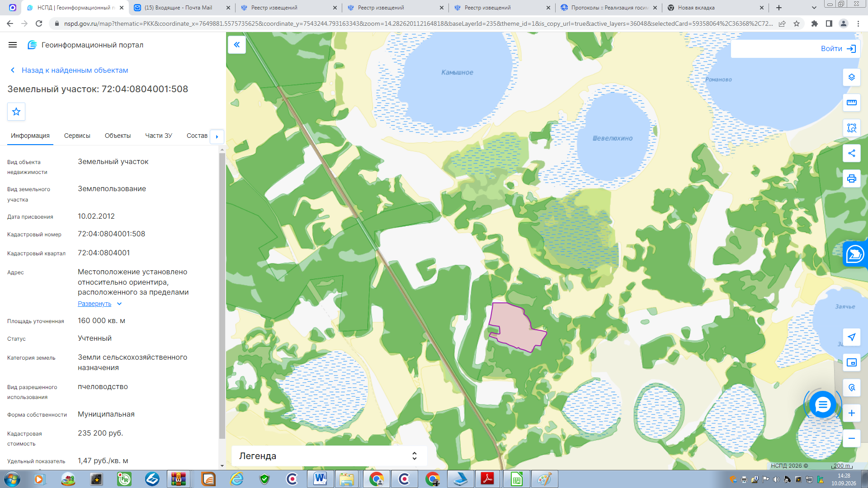The height and width of the screenshot is (488, 868).
Task: Open the Состав tab
Action: (x=197, y=136)
